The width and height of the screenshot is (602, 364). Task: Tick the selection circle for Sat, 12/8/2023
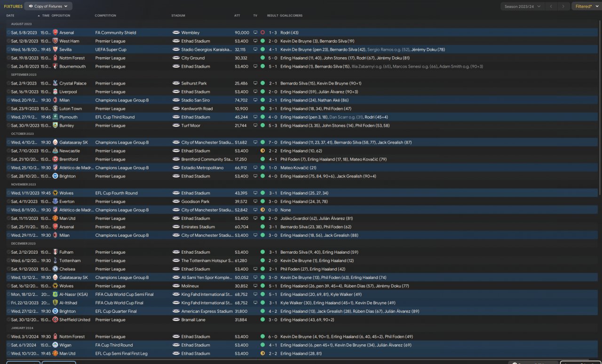(x=8, y=41)
